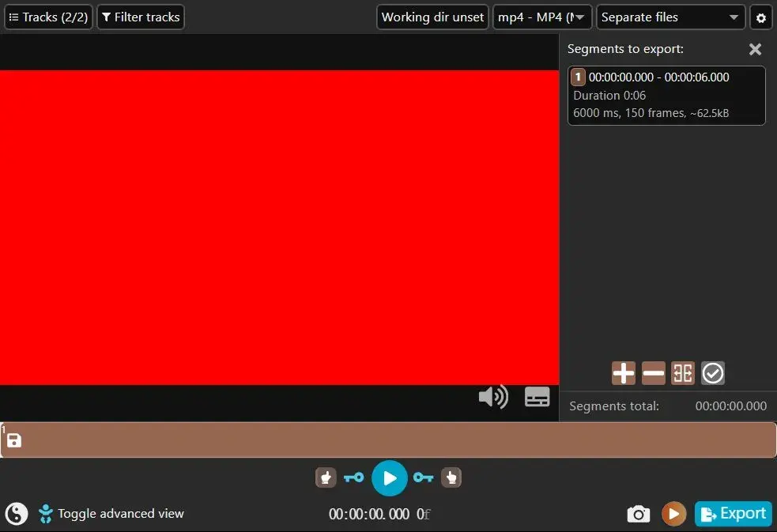
Task: Set segment start with left hand icon
Action: [x=326, y=477]
